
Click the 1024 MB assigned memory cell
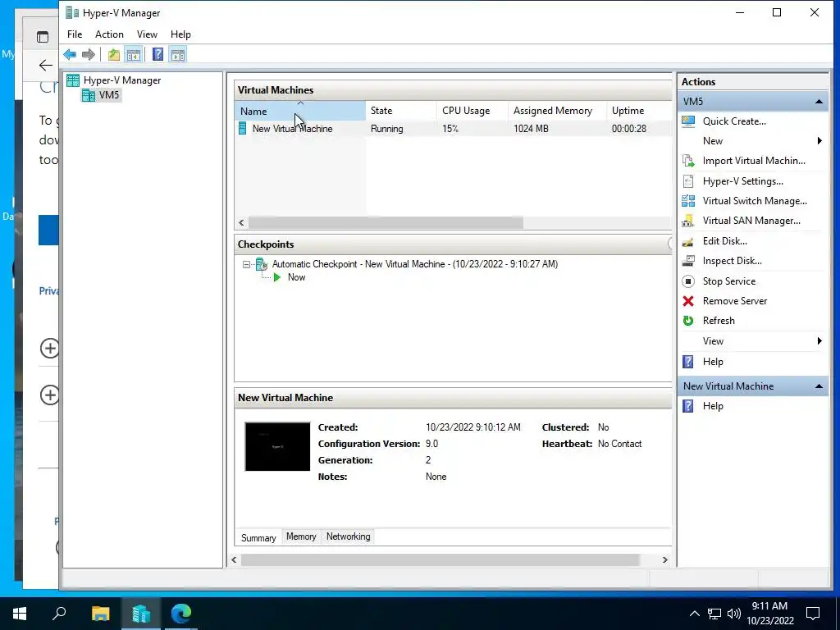point(531,129)
